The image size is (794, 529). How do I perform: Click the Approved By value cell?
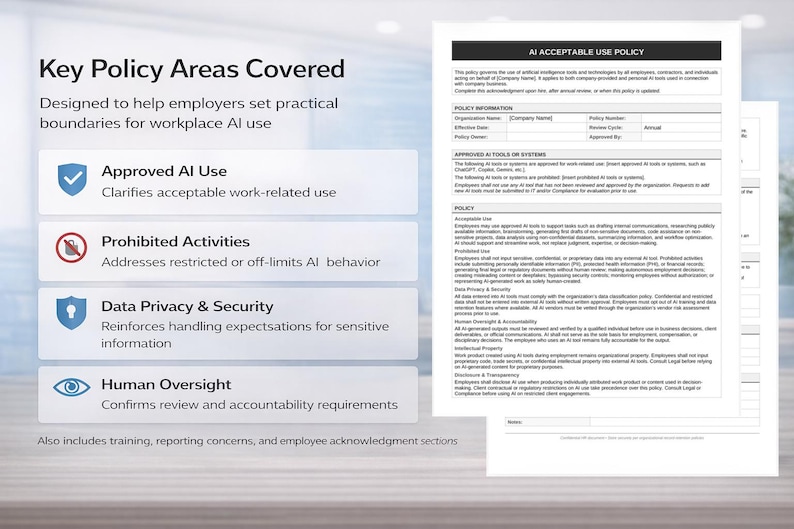pos(681,137)
